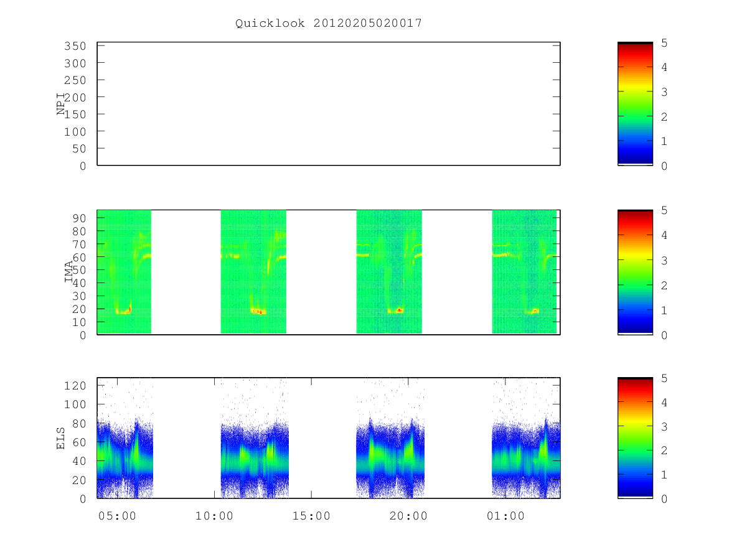
Task: Click the "2" label on the IMA color bar
Action: (664, 286)
